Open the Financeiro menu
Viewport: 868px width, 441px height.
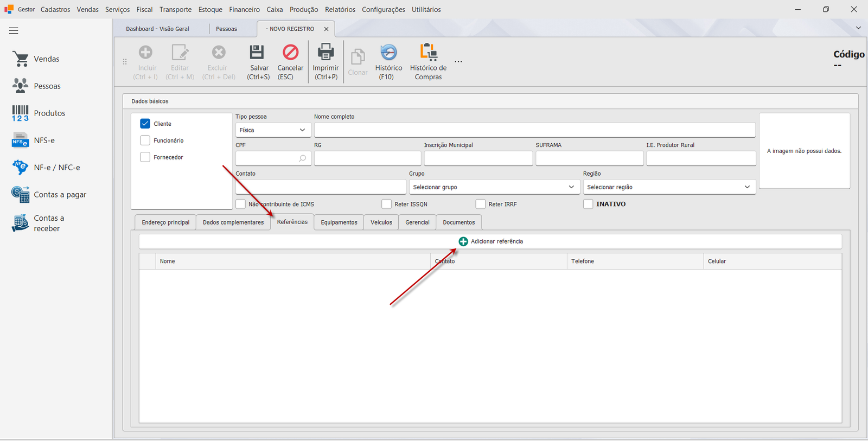tap(245, 10)
